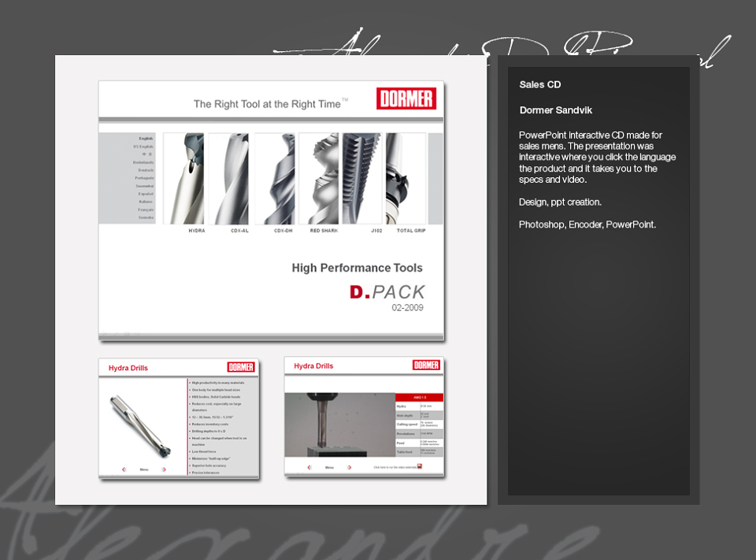Click the DORMER logo on the Hydra specs slide

241,367
